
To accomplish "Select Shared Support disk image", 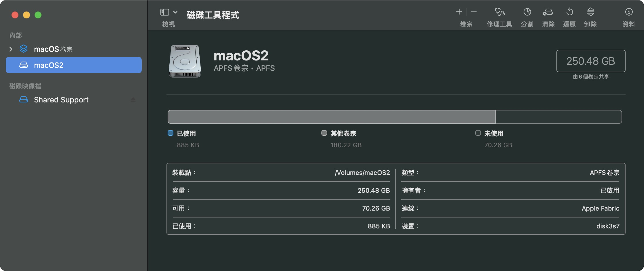I will click(x=61, y=100).
